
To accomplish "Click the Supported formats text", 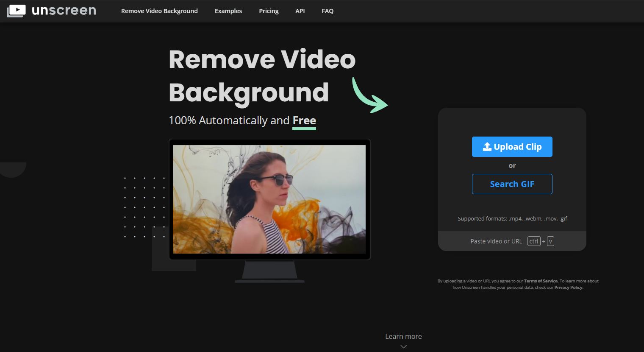I will point(512,219).
